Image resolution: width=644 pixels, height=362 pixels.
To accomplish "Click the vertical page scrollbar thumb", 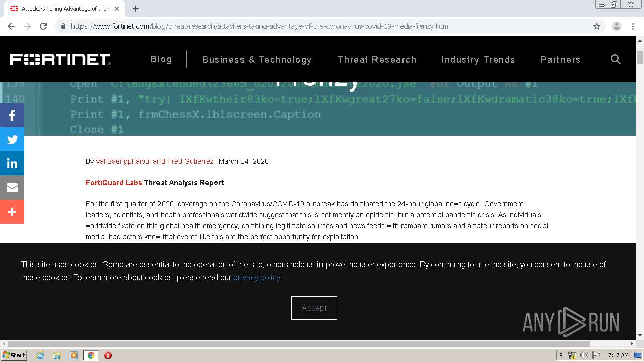I will 640,58.
